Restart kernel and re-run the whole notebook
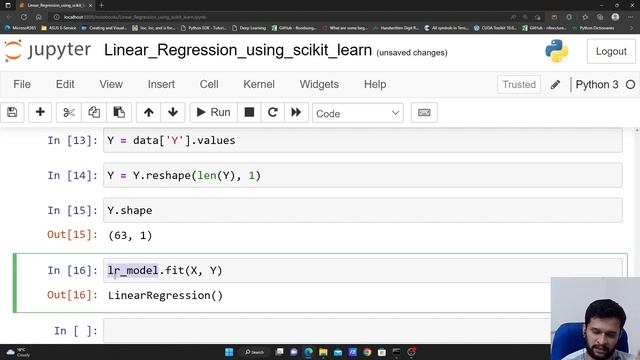Image resolution: width=640 pixels, height=360 pixels. [x=296, y=112]
